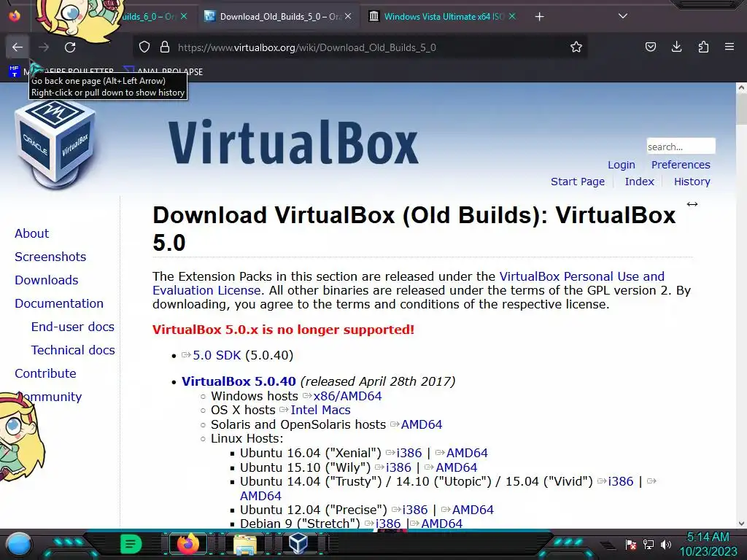Open the Documentation sidebar link

(x=59, y=303)
